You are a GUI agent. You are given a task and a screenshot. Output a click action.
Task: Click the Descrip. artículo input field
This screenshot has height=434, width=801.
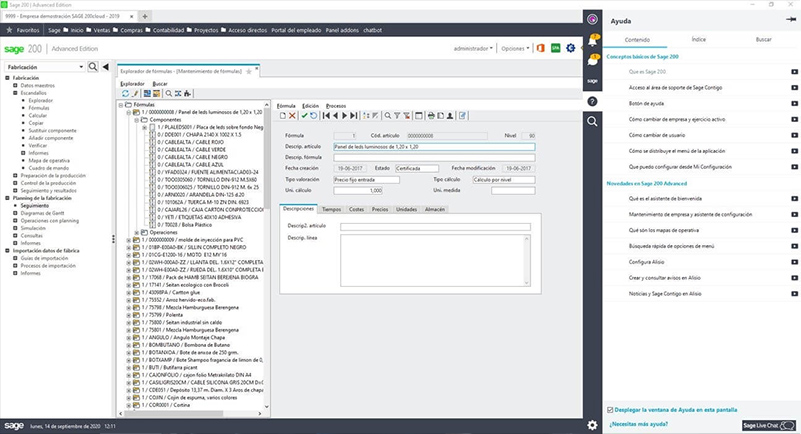[434, 147]
